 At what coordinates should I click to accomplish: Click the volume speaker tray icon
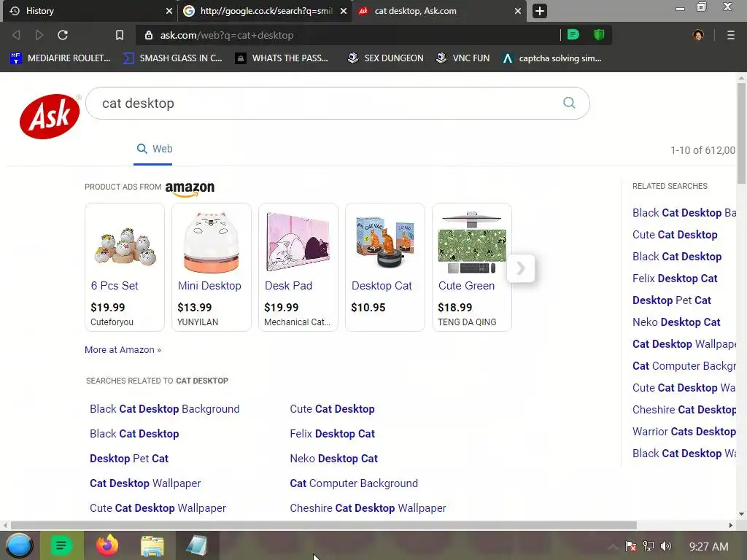666,546
